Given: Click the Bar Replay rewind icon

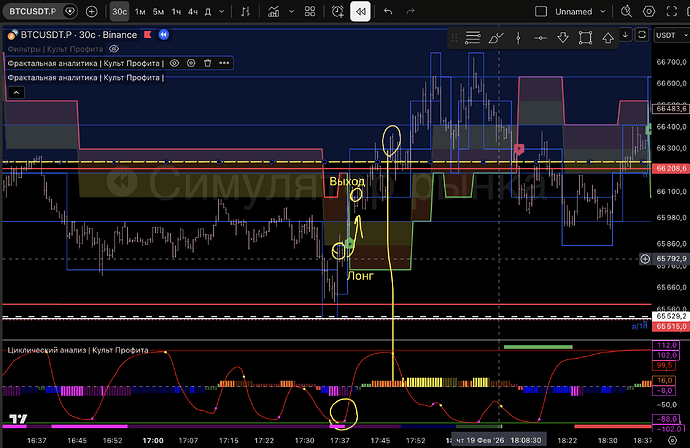Looking at the screenshot, I should point(360,12).
